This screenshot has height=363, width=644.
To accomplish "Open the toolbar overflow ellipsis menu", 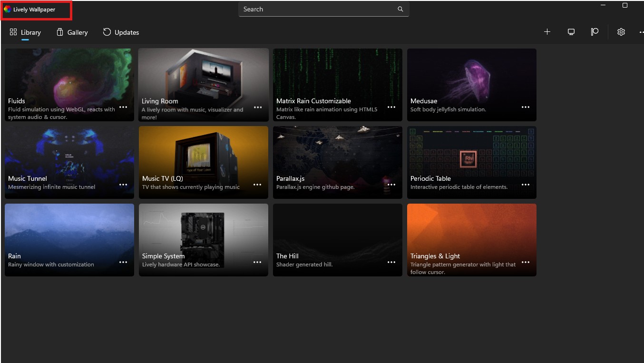I will (641, 32).
